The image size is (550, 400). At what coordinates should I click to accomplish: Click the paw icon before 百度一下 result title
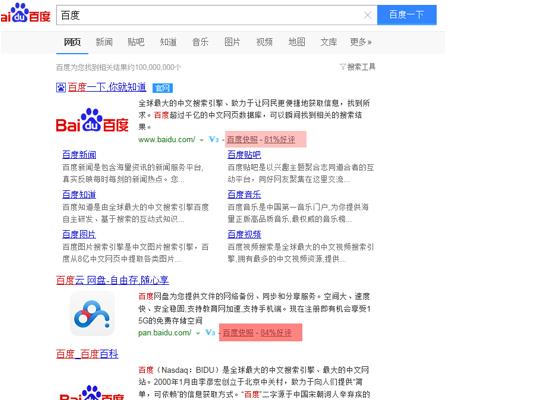pyautogui.click(x=61, y=87)
